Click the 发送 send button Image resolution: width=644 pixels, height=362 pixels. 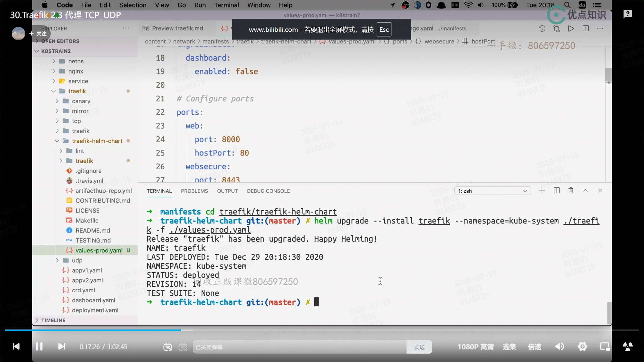click(x=419, y=347)
